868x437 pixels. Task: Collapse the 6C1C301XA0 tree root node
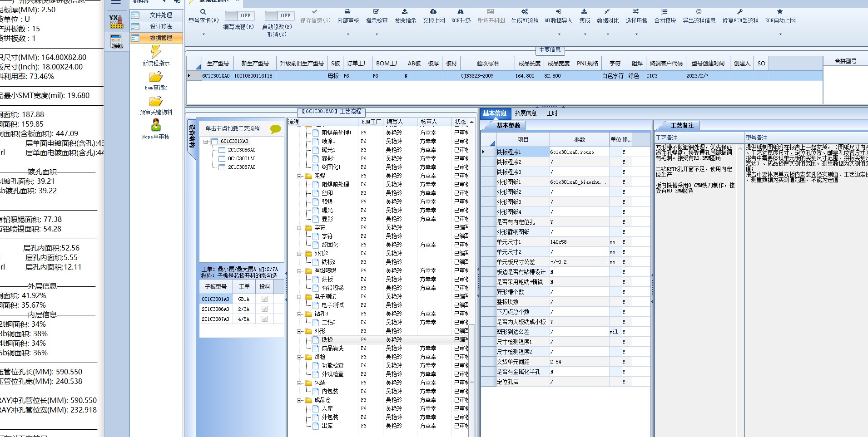(x=206, y=142)
